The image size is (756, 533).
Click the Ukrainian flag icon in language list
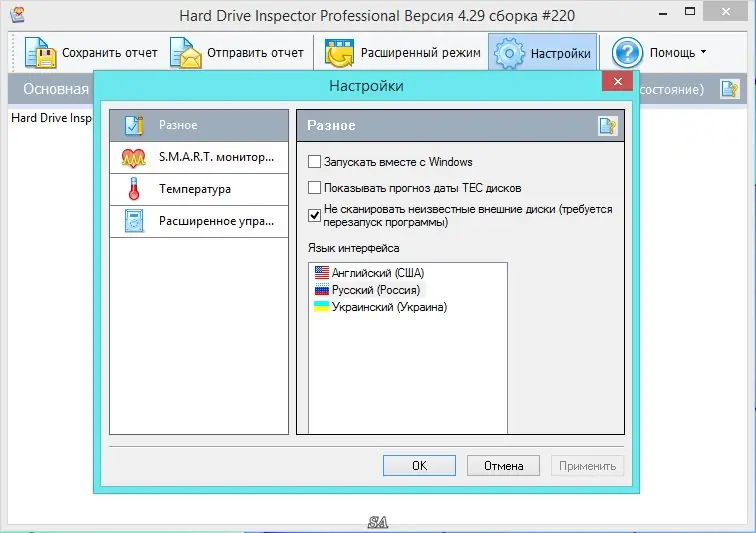[322, 307]
